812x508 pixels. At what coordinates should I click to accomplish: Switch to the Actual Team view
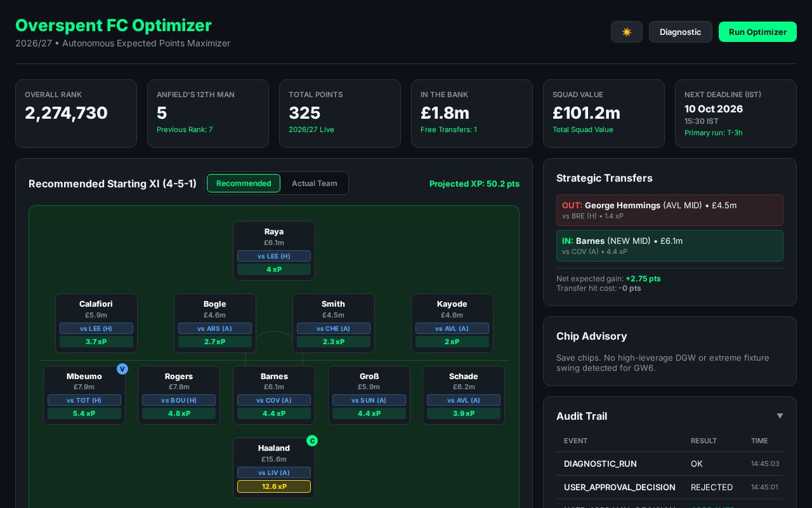click(x=315, y=184)
